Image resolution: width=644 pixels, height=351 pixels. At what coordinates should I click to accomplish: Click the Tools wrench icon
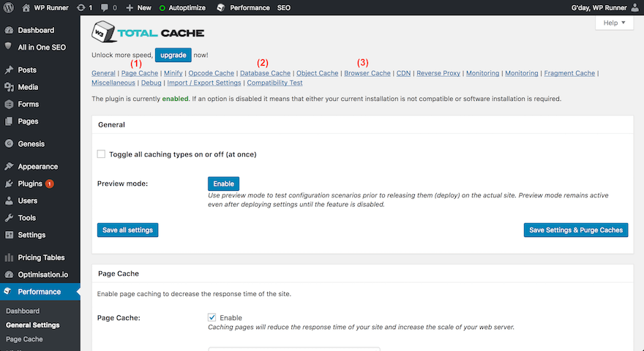9,218
